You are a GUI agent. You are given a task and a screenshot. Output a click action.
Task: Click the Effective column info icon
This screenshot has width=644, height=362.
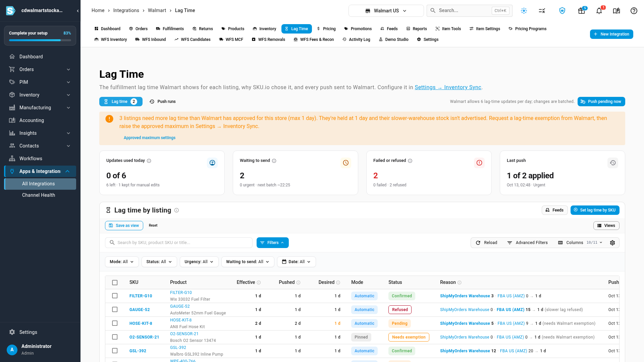point(259,283)
